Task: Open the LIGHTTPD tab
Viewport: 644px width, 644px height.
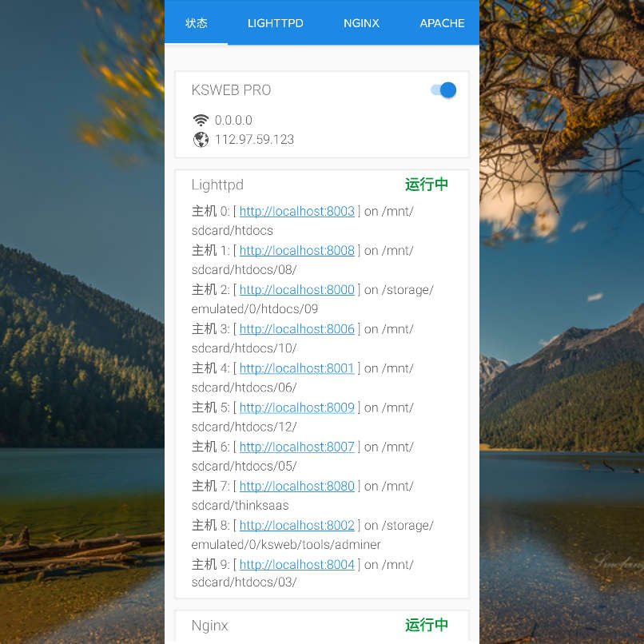Action: (275, 23)
